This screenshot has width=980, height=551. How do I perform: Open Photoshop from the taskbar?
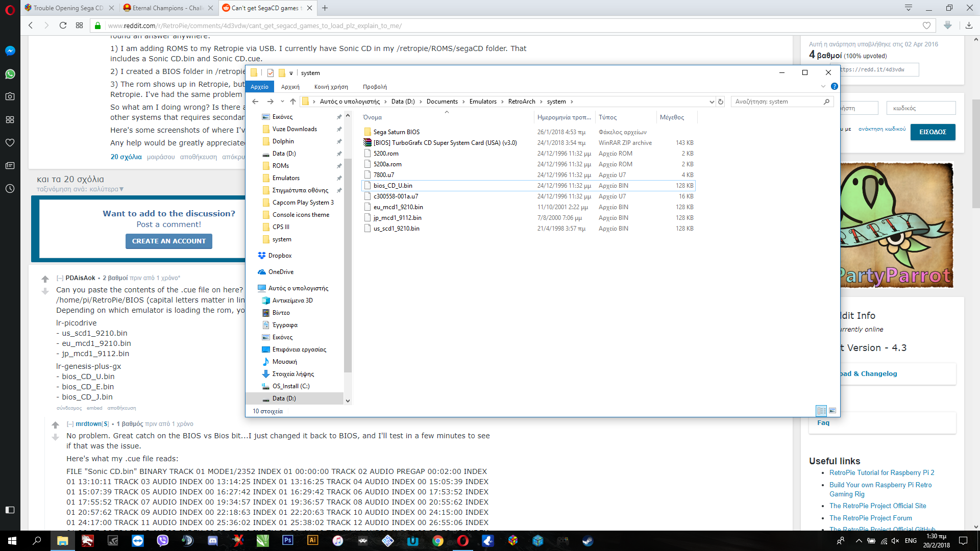[288, 541]
